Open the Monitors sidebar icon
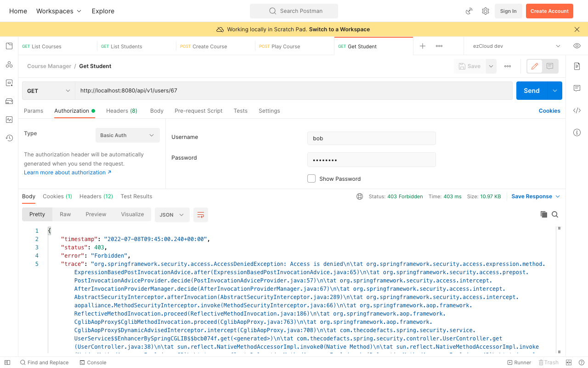 (x=9, y=120)
